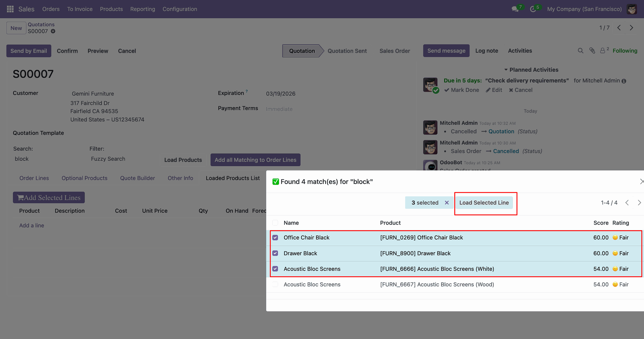Clear the 3 selected records
The image size is (644, 339).
pyautogui.click(x=447, y=203)
